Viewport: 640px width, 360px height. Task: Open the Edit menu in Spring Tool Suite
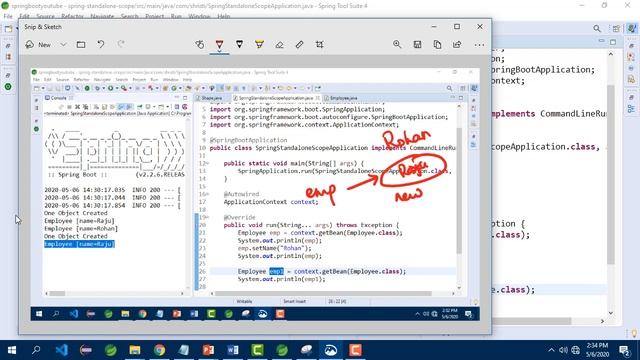click(24, 16)
